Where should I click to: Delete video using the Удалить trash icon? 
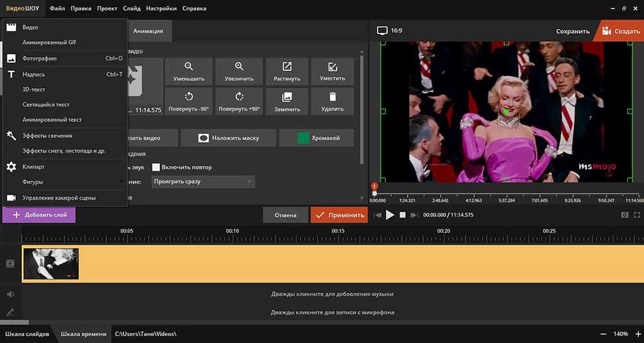click(332, 98)
